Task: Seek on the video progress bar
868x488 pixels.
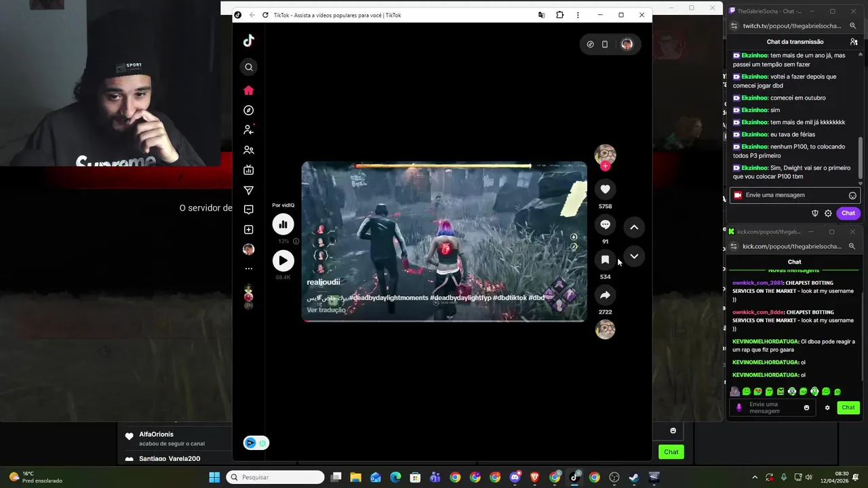Action: [x=444, y=321]
